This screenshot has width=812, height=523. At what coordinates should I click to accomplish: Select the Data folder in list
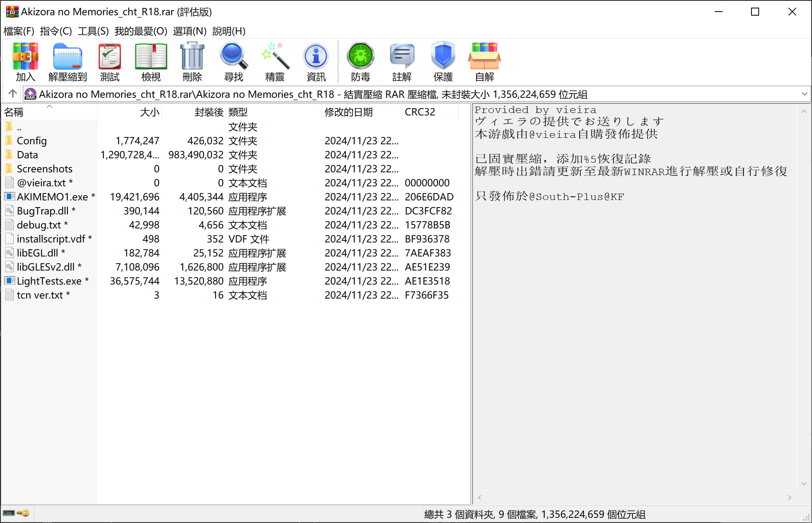coord(27,155)
